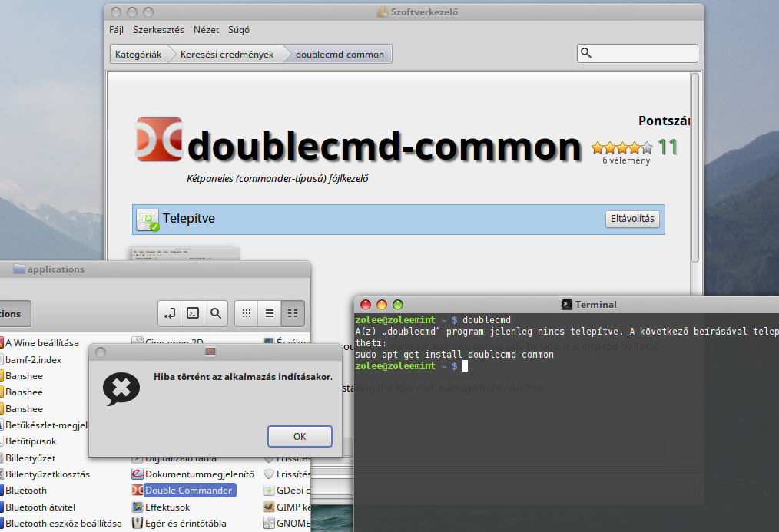This screenshot has height=532, width=779.
Task: Click the terminal icon in Terminal title
Action: pos(567,304)
